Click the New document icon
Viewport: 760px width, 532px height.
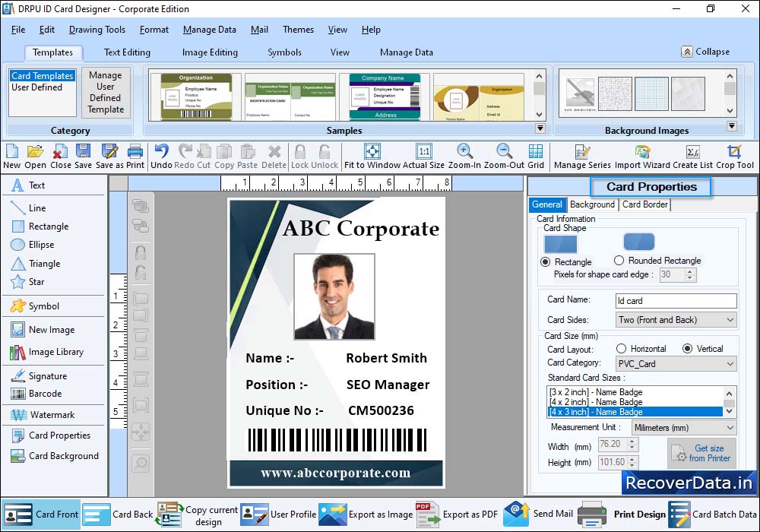[x=11, y=157]
